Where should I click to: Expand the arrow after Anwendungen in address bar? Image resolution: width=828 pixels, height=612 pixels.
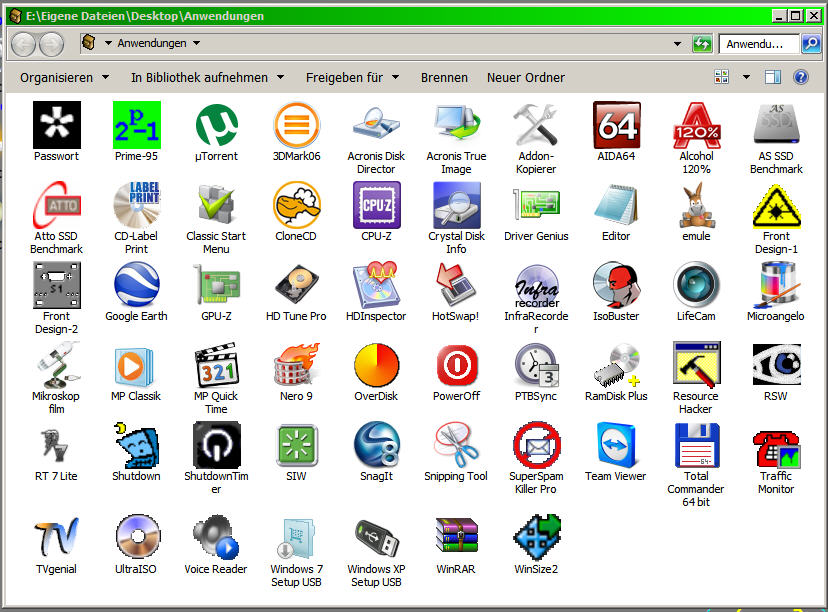click(x=196, y=43)
